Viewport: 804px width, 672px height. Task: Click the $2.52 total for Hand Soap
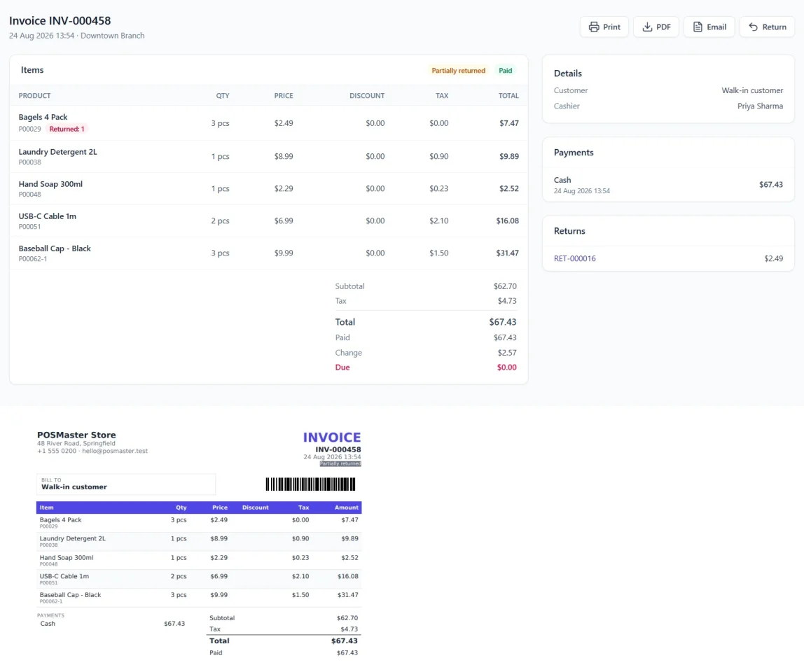click(x=508, y=188)
